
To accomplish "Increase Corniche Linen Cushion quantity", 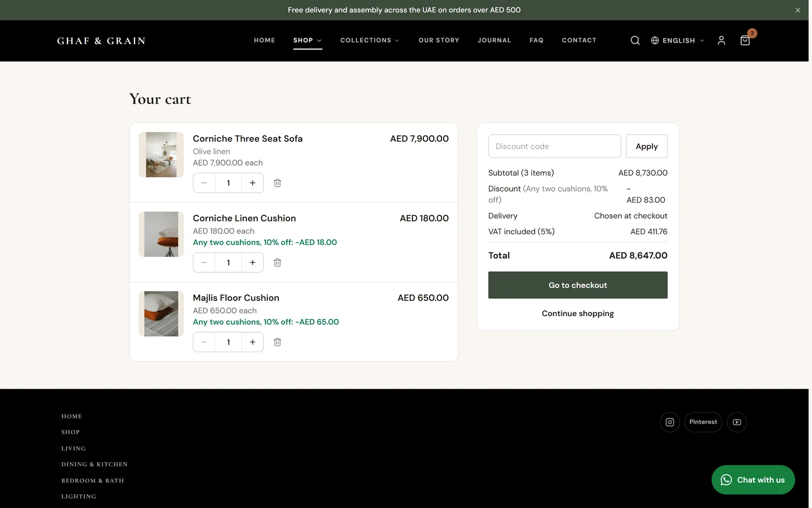I will tap(253, 263).
